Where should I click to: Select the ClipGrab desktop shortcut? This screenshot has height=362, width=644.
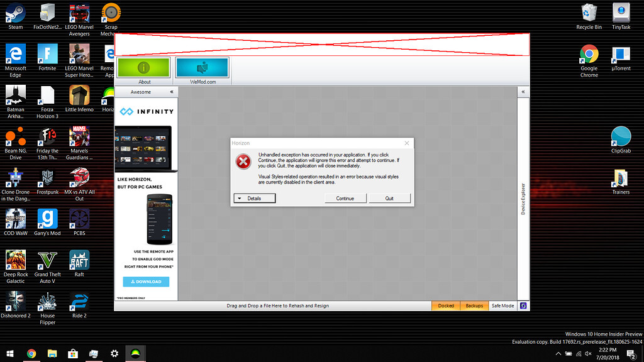click(x=621, y=140)
